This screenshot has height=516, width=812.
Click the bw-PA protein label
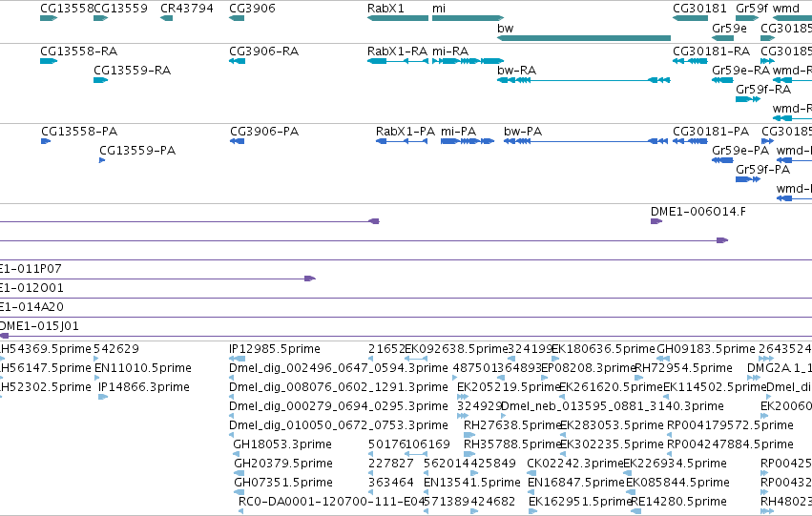523,132
